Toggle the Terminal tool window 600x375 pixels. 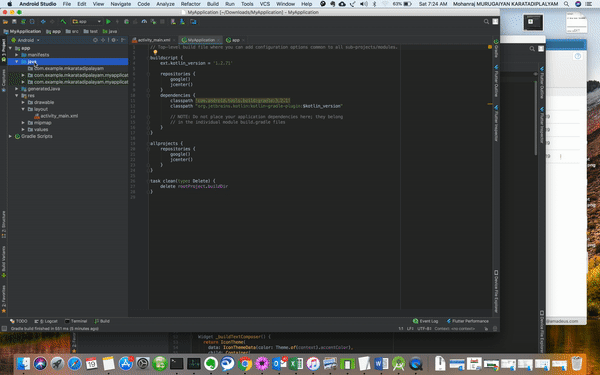coord(76,321)
